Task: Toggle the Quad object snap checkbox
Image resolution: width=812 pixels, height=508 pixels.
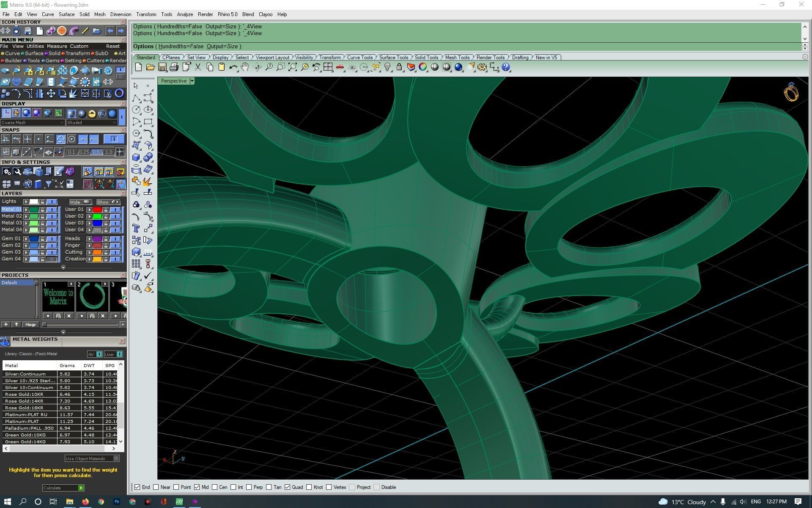Action: coord(288,487)
